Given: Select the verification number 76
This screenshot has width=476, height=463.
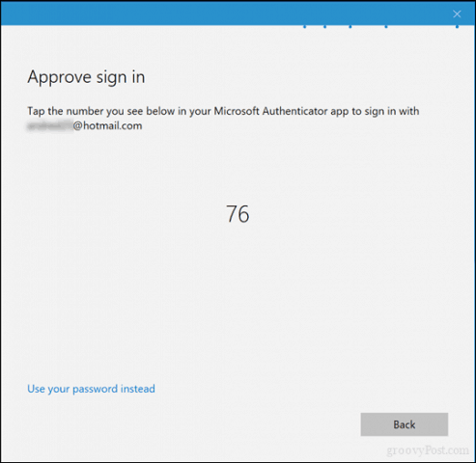Looking at the screenshot, I should [238, 214].
